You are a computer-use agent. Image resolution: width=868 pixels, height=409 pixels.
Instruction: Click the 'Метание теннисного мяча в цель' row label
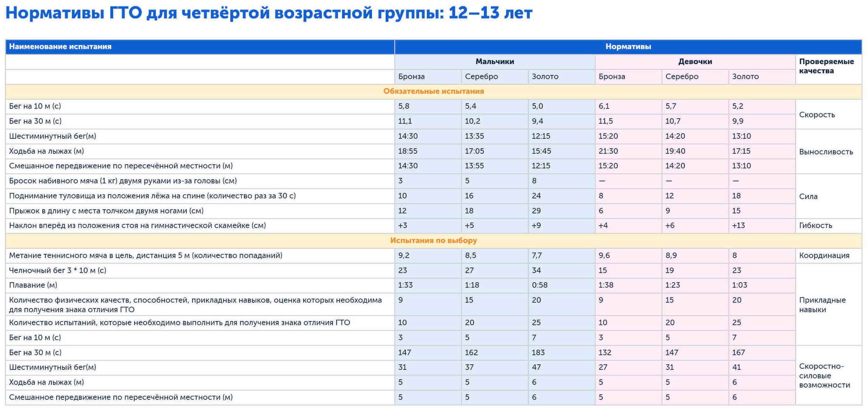[145, 256]
